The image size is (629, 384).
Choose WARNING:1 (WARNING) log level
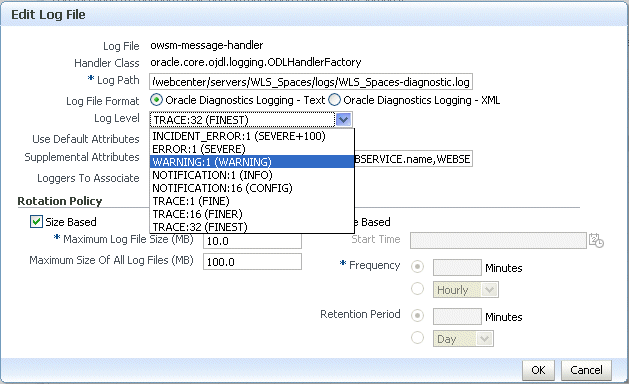[x=252, y=162]
